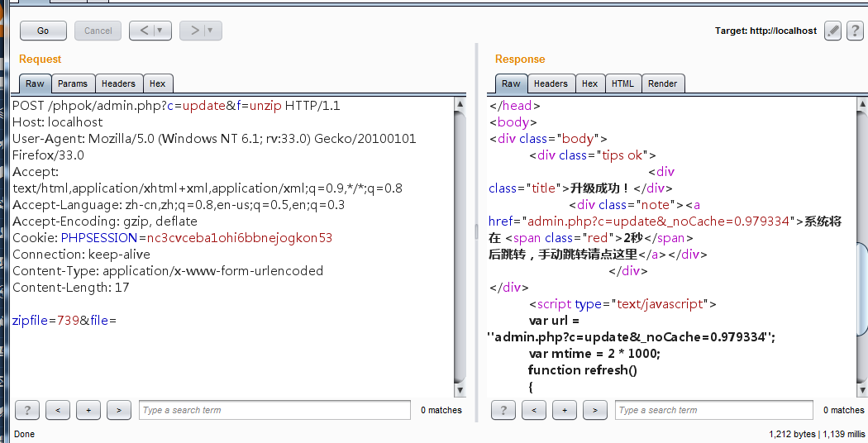Click the Response search help question icon
Viewport: 868px width, 443px height.
(x=503, y=410)
